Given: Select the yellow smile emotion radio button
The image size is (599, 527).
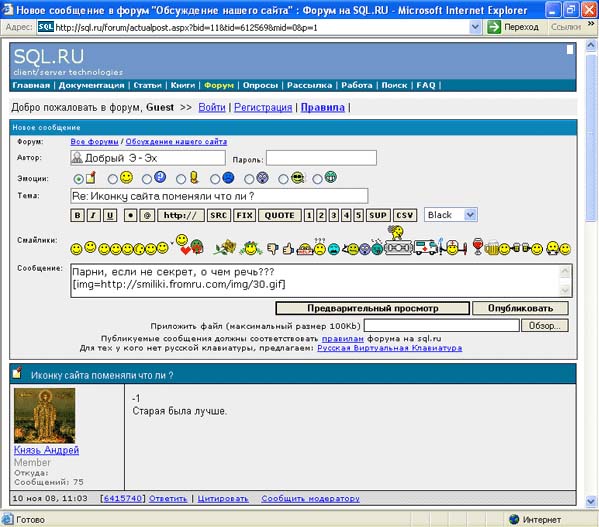Looking at the screenshot, I should click(113, 179).
